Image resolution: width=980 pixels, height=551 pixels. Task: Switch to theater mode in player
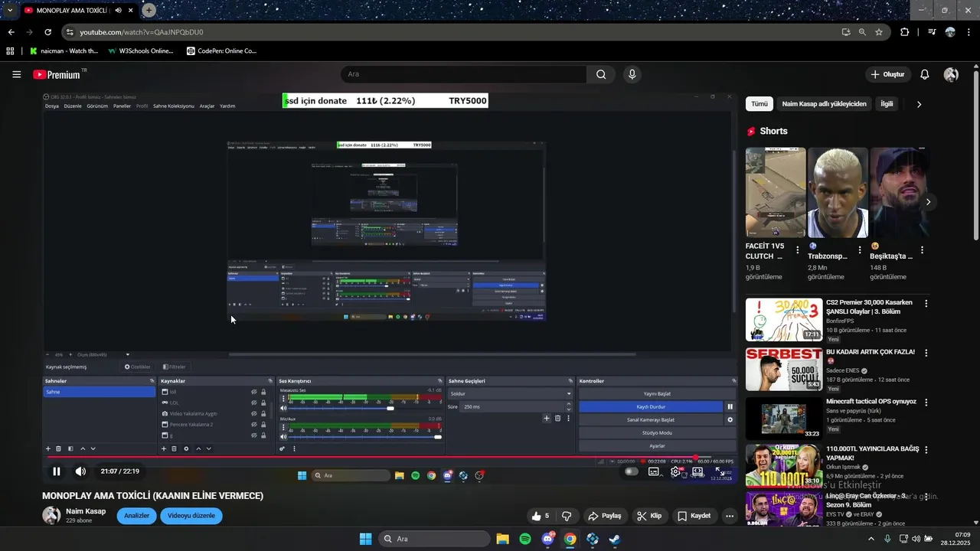pyautogui.click(x=697, y=471)
